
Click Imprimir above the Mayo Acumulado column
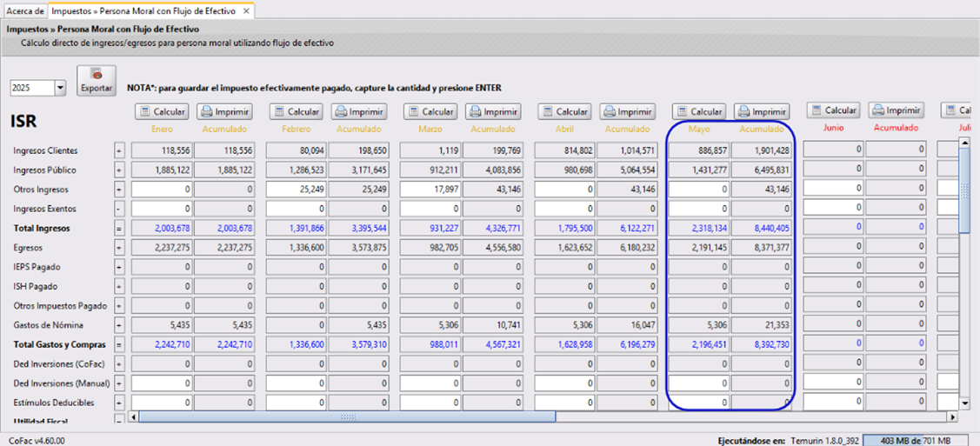coord(762,111)
